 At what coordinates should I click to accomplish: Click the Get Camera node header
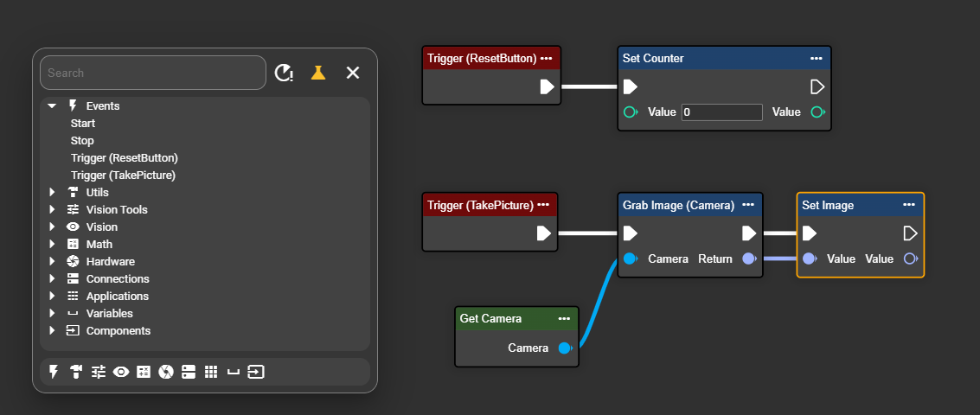[x=502, y=318]
